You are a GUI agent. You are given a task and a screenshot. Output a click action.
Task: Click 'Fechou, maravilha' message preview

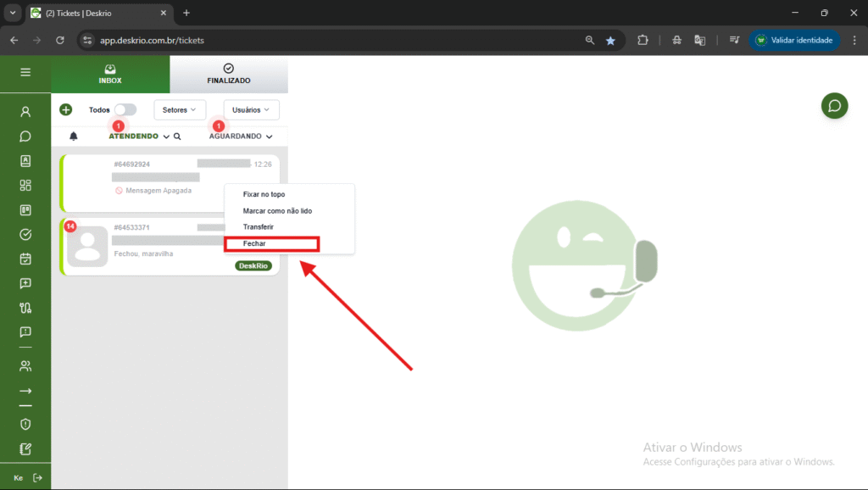(x=143, y=253)
